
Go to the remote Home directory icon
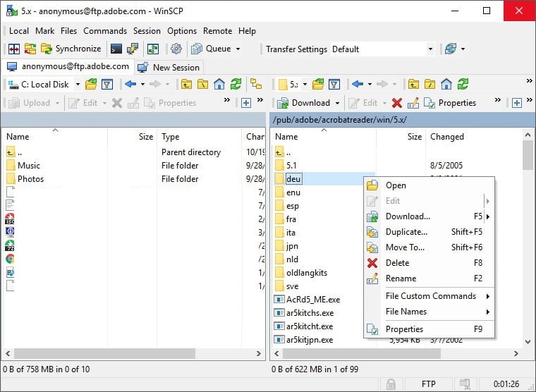(x=446, y=84)
